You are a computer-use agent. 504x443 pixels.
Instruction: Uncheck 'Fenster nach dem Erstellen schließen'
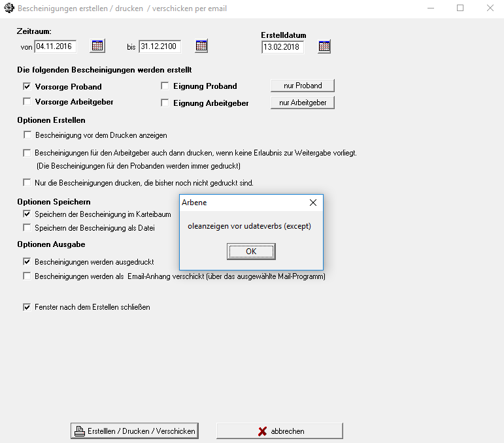point(27,306)
